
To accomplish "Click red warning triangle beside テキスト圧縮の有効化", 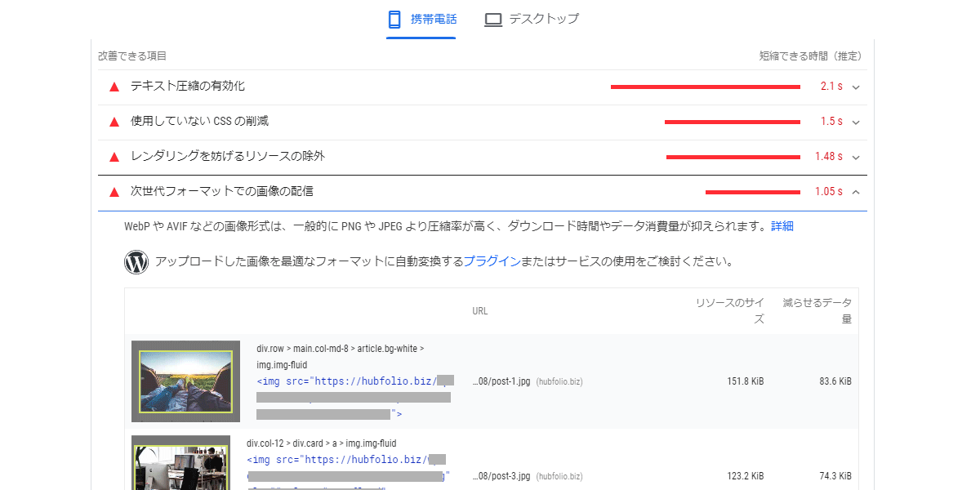I will (114, 87).
